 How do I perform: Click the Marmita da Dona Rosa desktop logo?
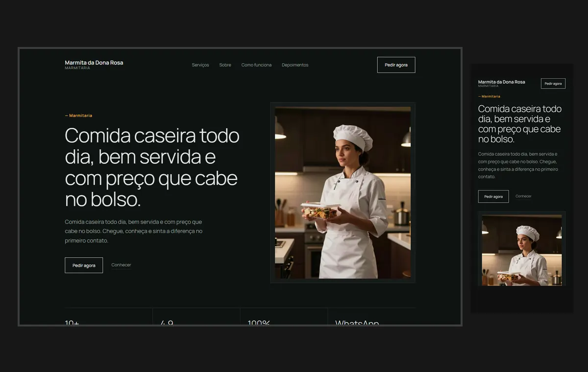pyautogui.click(x=94, y=65)
